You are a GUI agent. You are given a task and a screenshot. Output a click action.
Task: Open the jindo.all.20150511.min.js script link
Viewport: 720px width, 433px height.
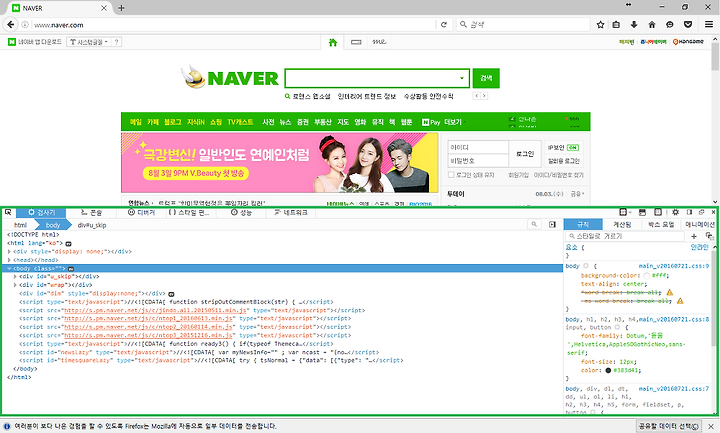[x=155, y=310]
